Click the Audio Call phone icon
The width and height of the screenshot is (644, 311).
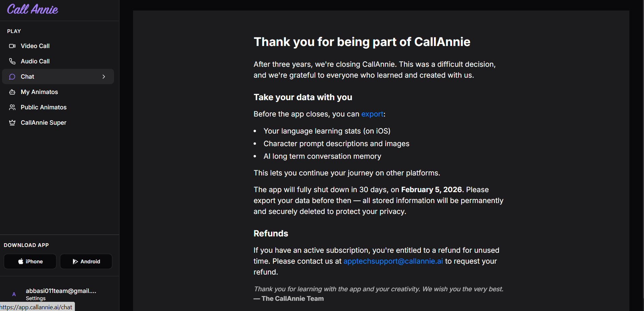pyautogui.click(x=12, y=61)
